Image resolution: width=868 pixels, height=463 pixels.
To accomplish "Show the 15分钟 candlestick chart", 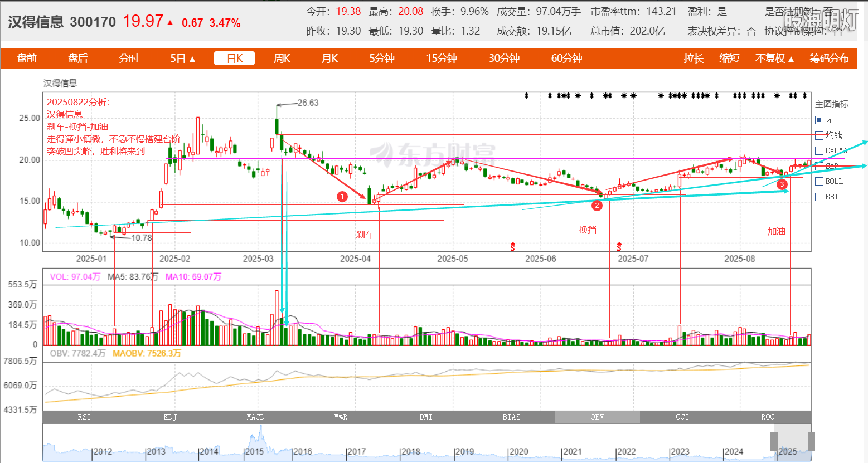I will coord(442,59).
